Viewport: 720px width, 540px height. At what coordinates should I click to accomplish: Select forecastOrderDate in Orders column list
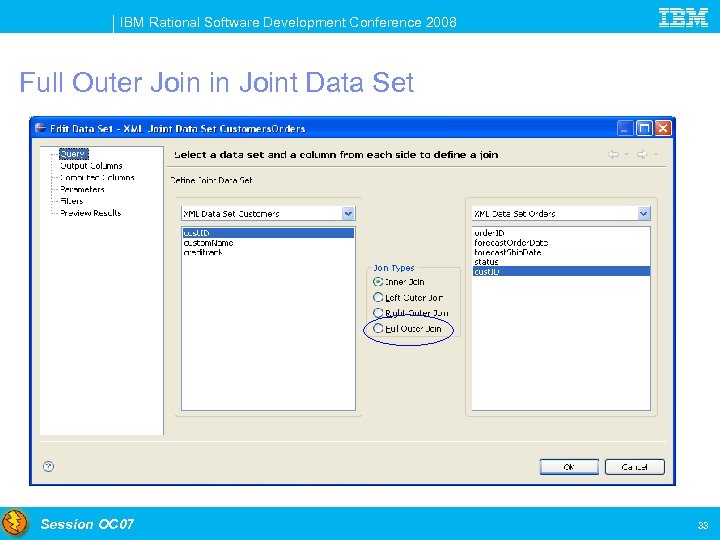pos(561,242)
